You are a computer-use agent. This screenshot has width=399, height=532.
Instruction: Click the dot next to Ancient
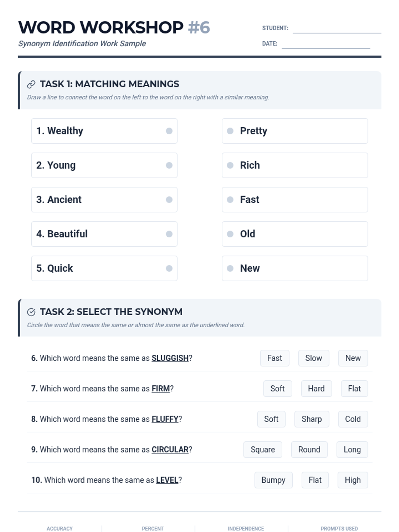tap(169, 199)
